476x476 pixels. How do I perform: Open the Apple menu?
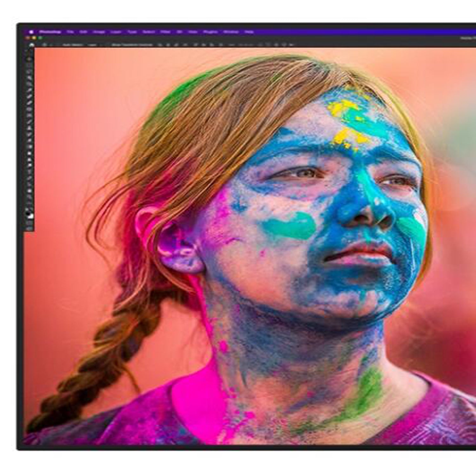coord(31,32)
